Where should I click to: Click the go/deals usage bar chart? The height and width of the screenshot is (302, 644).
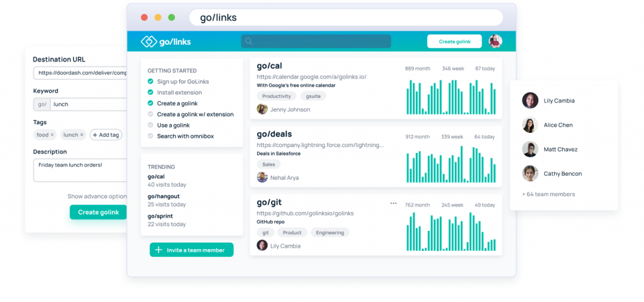(x=450, y=164)
